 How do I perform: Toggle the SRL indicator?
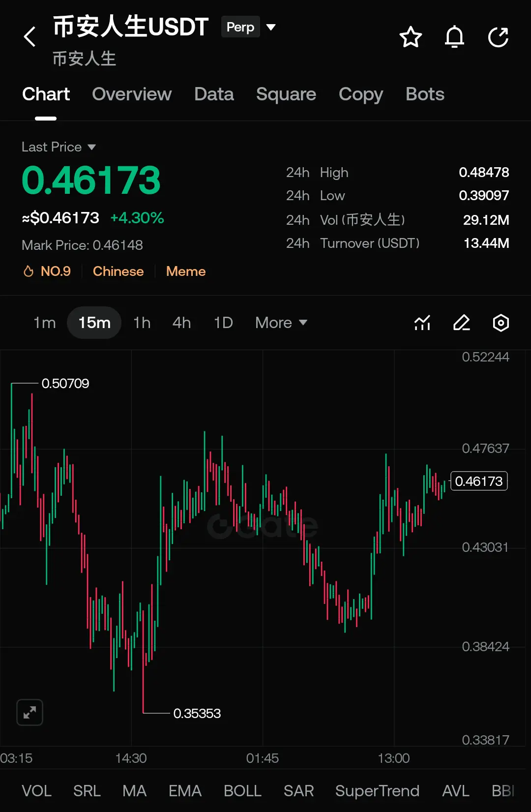tap(87, 791)
